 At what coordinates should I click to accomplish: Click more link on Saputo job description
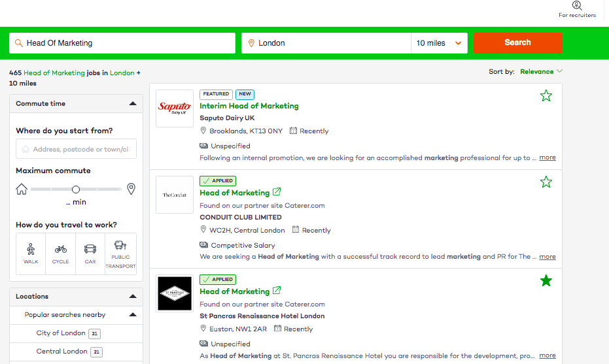pyautogui.click(x=548, y=157)
